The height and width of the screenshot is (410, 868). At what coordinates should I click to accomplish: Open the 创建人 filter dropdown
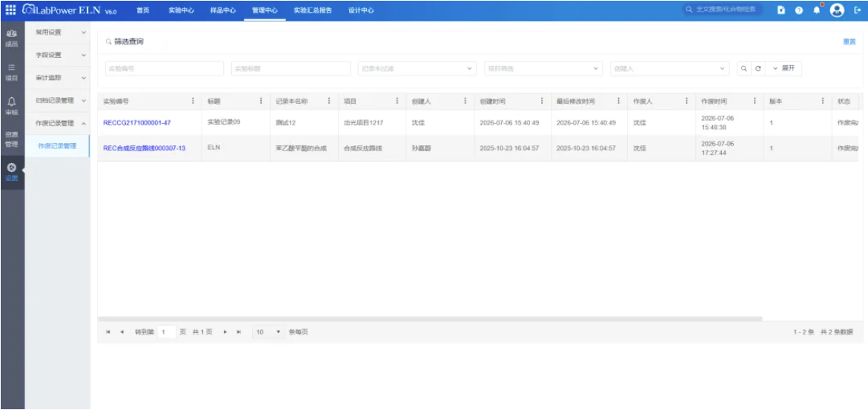pos(669,69)
